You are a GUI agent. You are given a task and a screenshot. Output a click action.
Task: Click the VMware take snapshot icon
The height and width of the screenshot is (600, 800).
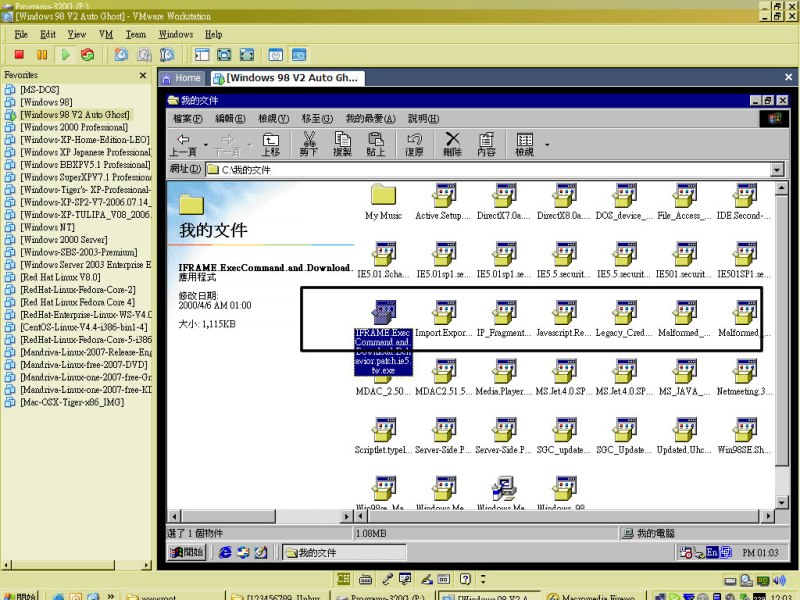coord(121,54)
